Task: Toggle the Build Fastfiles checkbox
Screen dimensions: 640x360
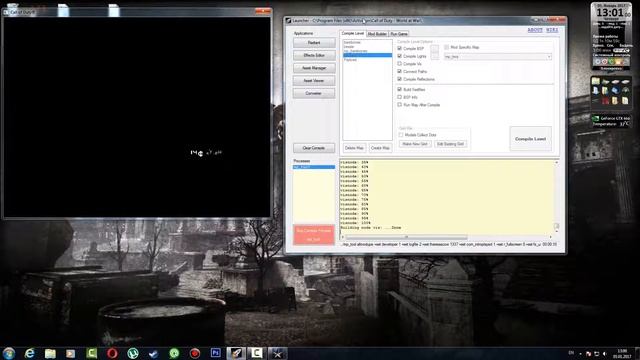Action: 400,89
